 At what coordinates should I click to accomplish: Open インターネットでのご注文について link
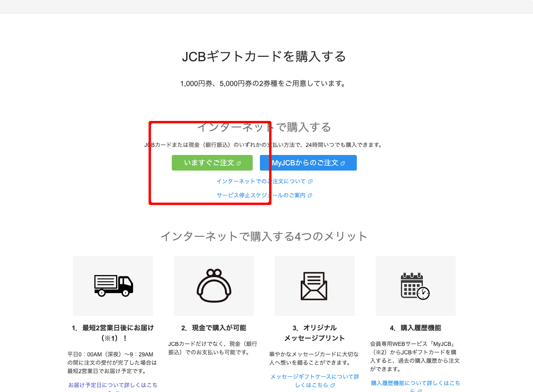click(x=264, y=181)
